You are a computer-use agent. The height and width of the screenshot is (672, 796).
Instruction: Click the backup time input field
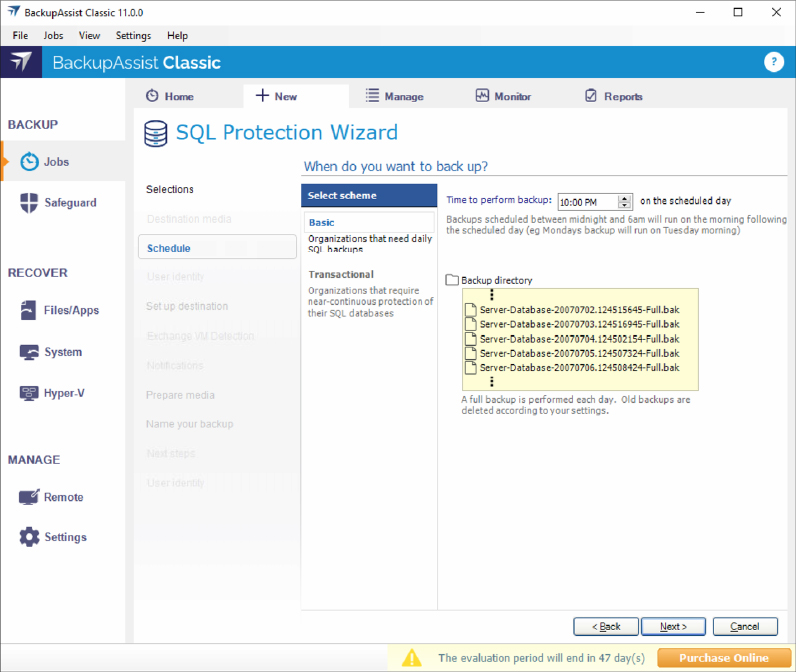point(587,201)
